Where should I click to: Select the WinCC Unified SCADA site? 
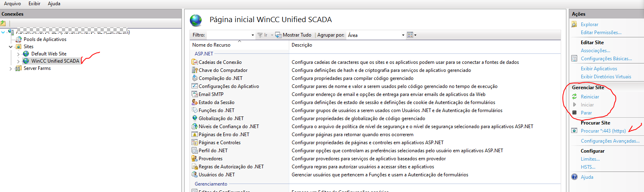(x=55, y=61)
